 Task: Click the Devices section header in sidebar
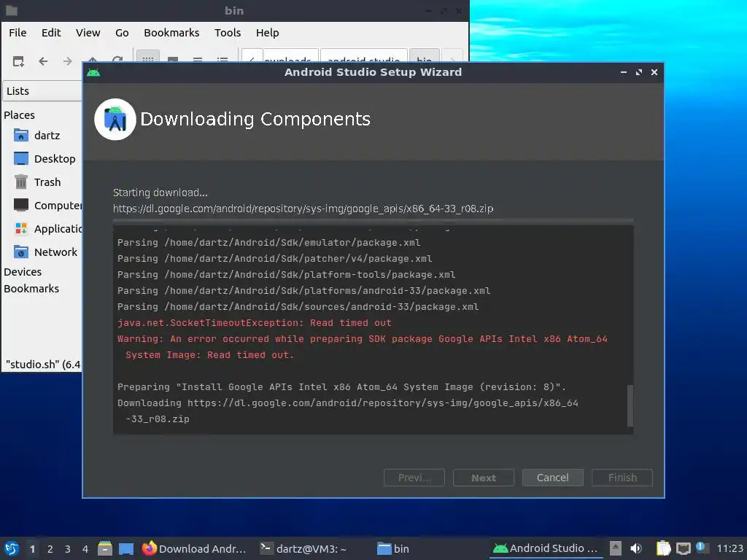pos(23,272)
